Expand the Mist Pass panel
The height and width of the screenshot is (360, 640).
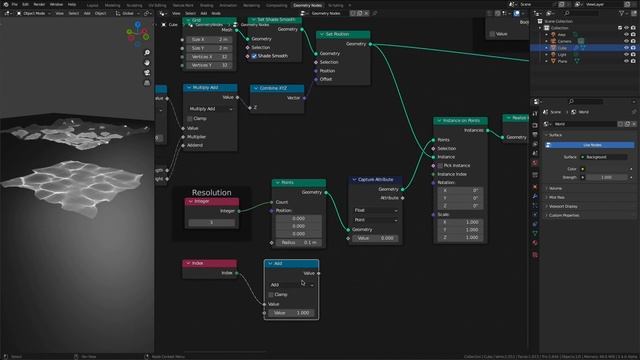click(589, 198)
